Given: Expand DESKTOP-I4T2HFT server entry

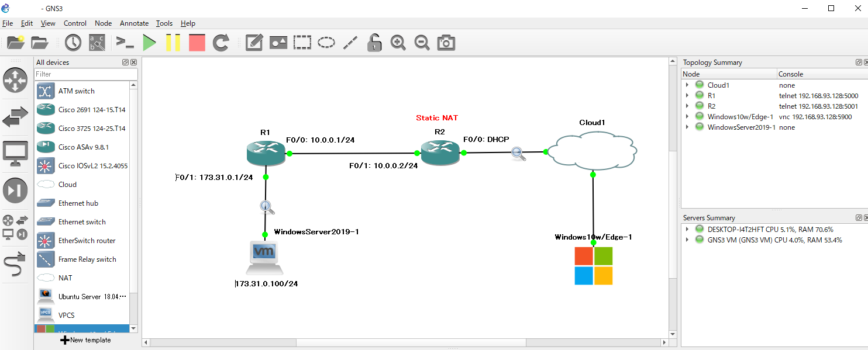Looking at the screenshot, I should tap(687, 230).
